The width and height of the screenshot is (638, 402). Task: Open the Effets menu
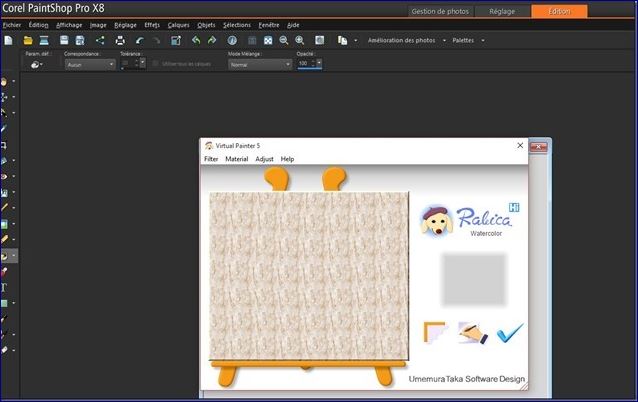152,25
